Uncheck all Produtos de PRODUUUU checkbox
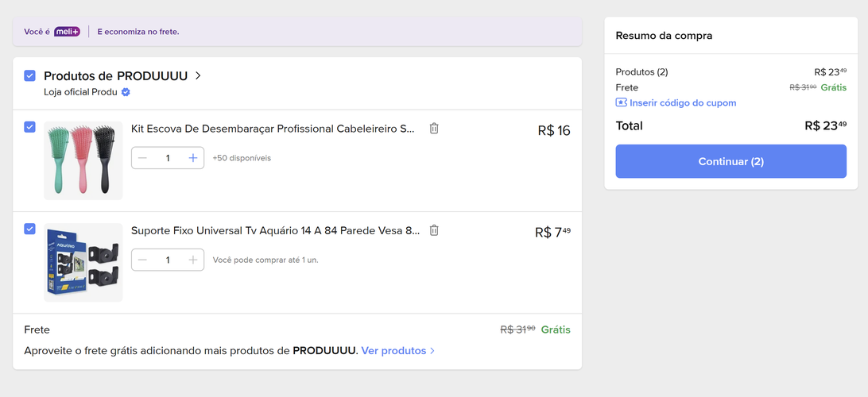The height and width of the screenshot is (397, 868). [30, 75]
